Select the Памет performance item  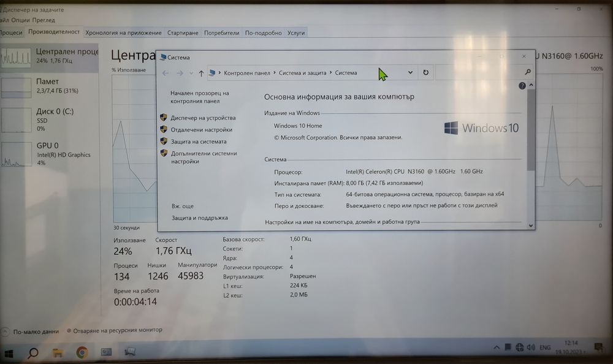click(49, 86)
